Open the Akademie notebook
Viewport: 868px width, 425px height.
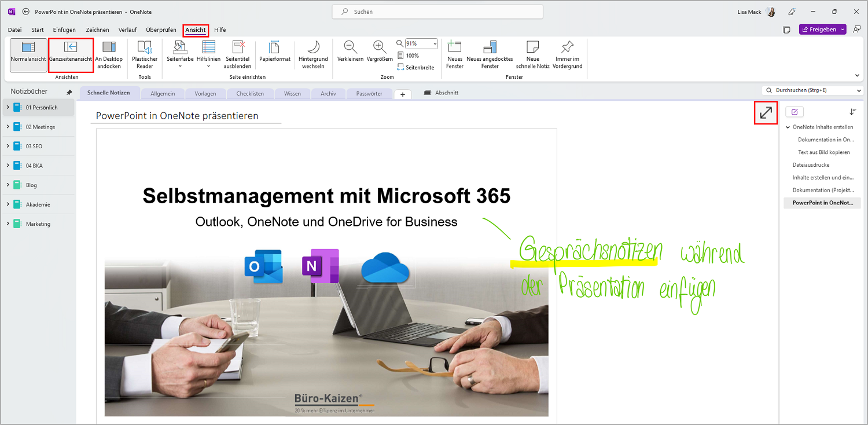38,204
